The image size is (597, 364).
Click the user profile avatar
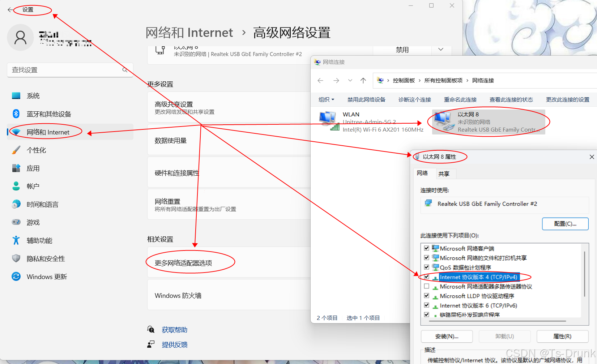point(20,38)
